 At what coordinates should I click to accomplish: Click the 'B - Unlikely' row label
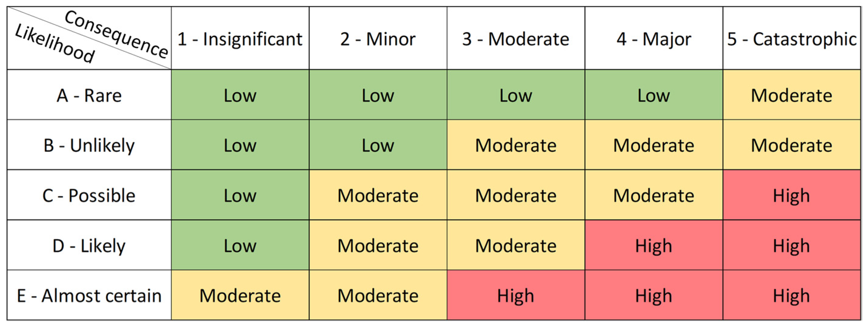pos(89,145)
